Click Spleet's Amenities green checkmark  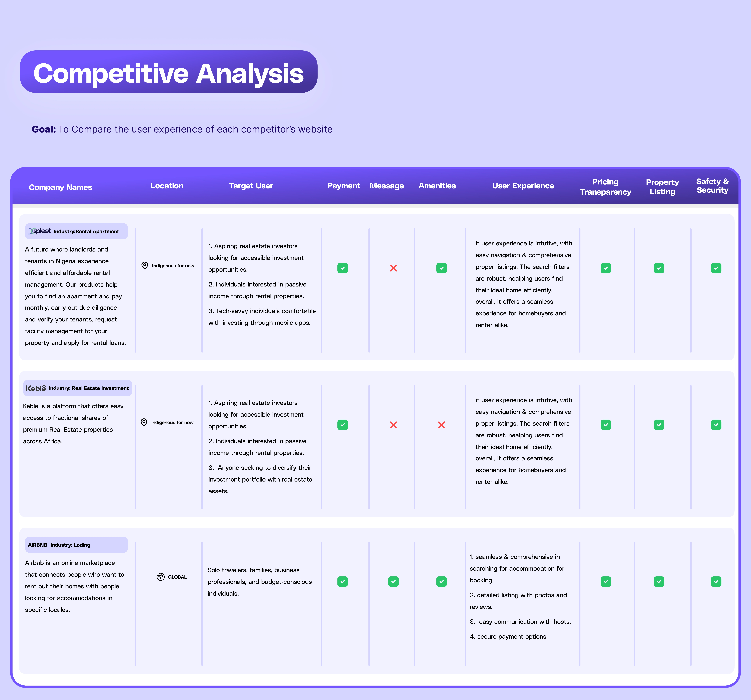point(441,268)
